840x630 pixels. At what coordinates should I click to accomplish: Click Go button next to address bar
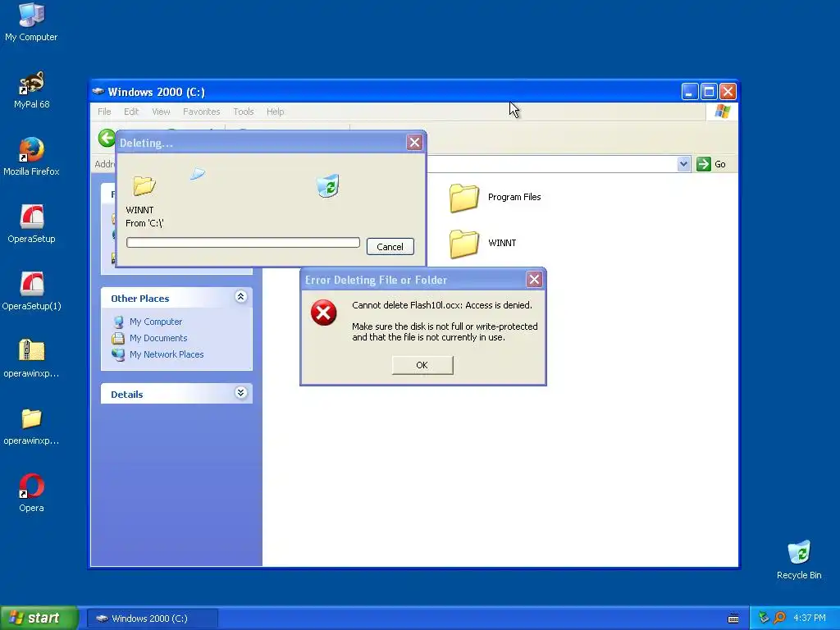pyautogui.click(x=711, y=164)
